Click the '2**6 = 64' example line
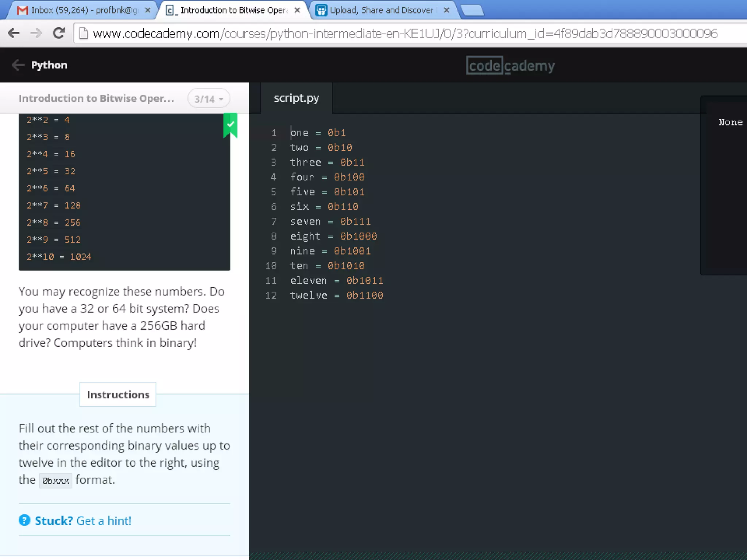 [x=51, y=188]
